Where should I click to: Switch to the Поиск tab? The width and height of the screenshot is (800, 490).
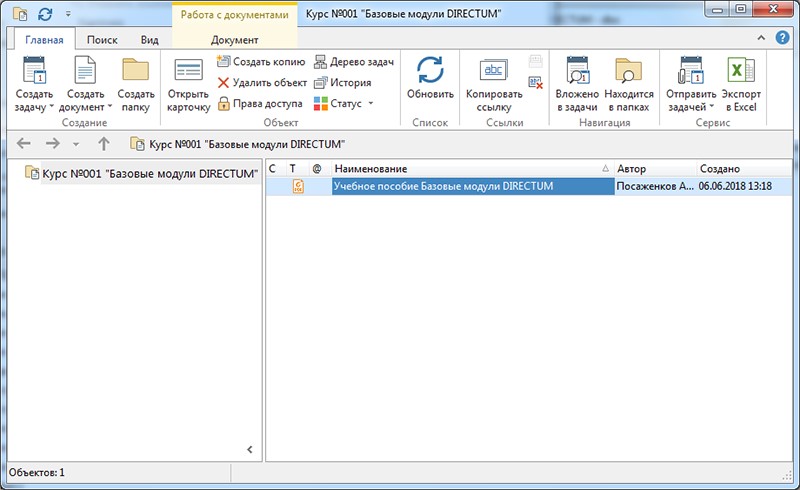coord(102,40)
